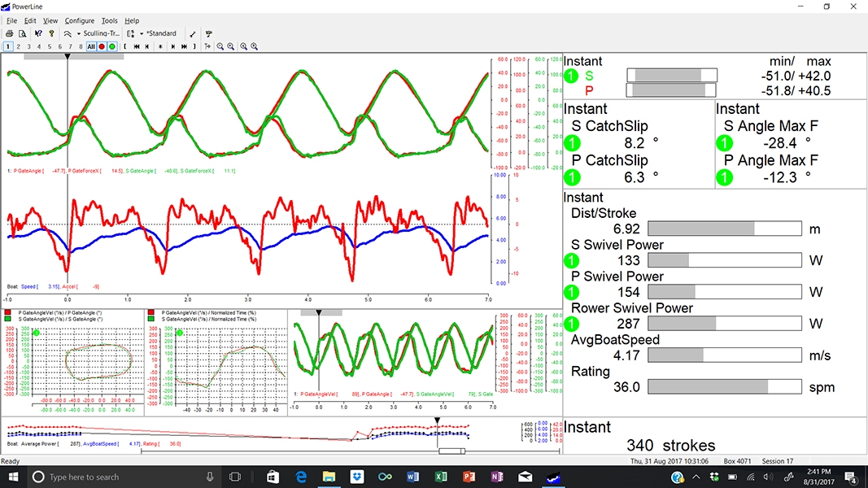Image resolution: width=868 pixels, height=488 pixels.
Task: Click the filter funnel toolbar icon
Action: point(209,33)
